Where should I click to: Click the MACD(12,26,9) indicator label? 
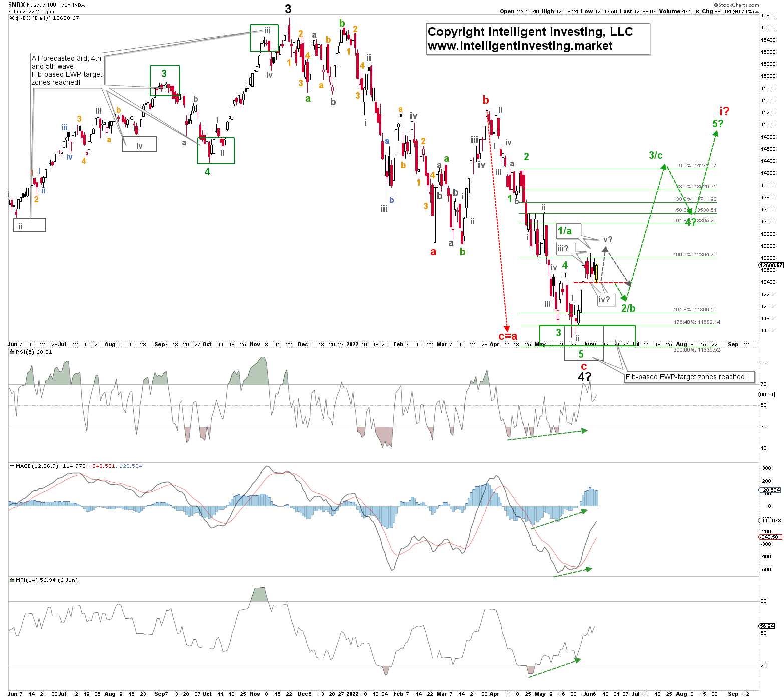tap(78, 466)
